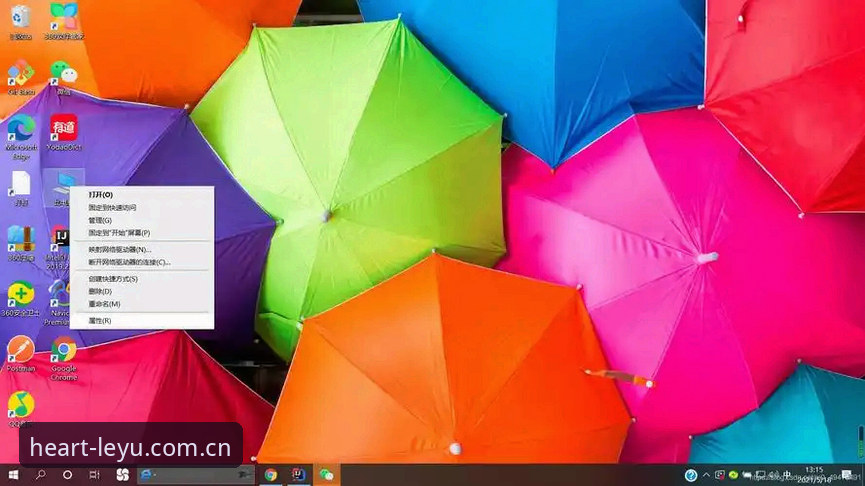Viewport: 865px width, 486px height.
Task: Open the Windows Start button
Action: 13,475
